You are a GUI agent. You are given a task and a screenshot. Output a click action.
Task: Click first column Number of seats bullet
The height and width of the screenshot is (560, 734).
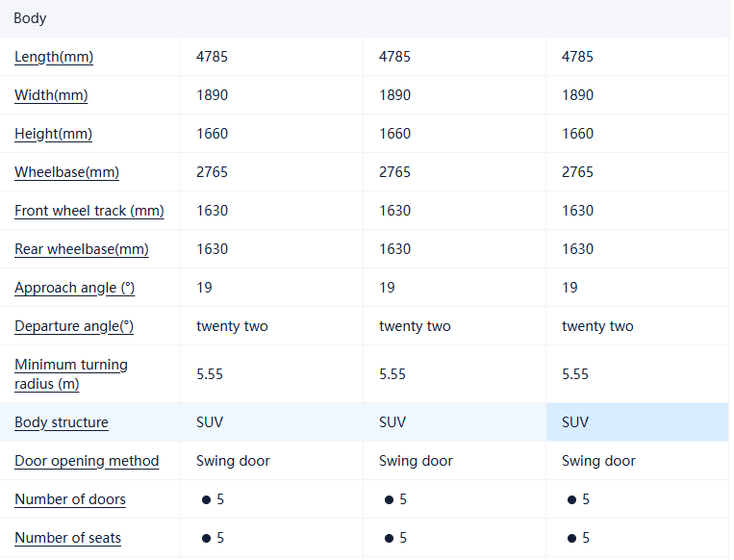coord(207,539)
